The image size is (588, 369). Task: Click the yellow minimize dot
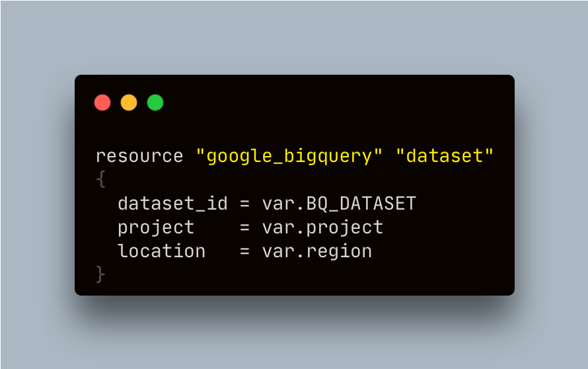(x=129, y=102)
